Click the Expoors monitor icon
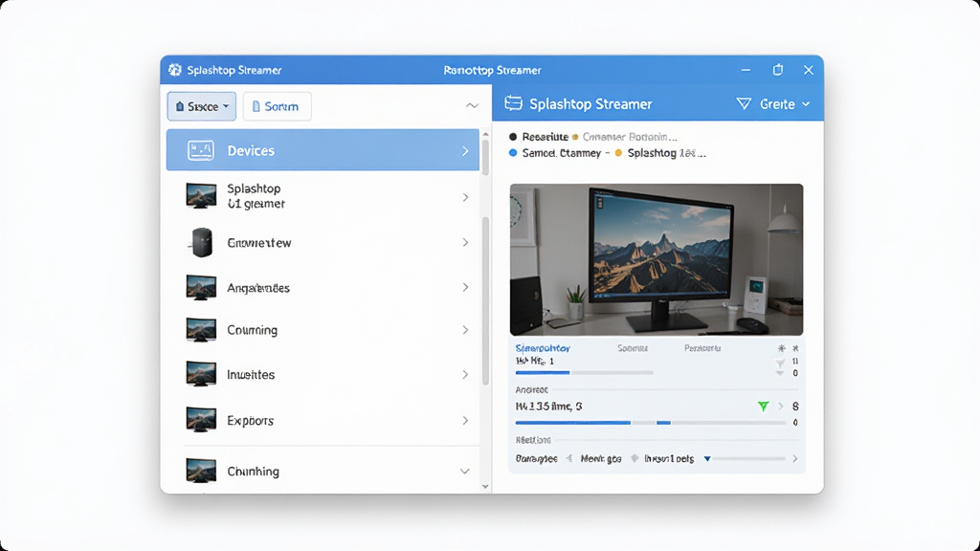The height and width of the screenshot is (551, 980). [201, 420]
